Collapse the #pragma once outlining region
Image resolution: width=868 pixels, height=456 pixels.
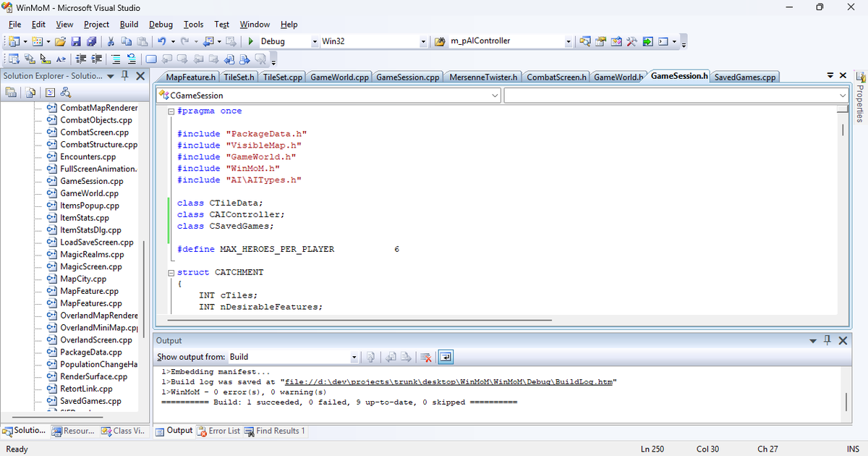pyautogui.click(x=170, y=111)
